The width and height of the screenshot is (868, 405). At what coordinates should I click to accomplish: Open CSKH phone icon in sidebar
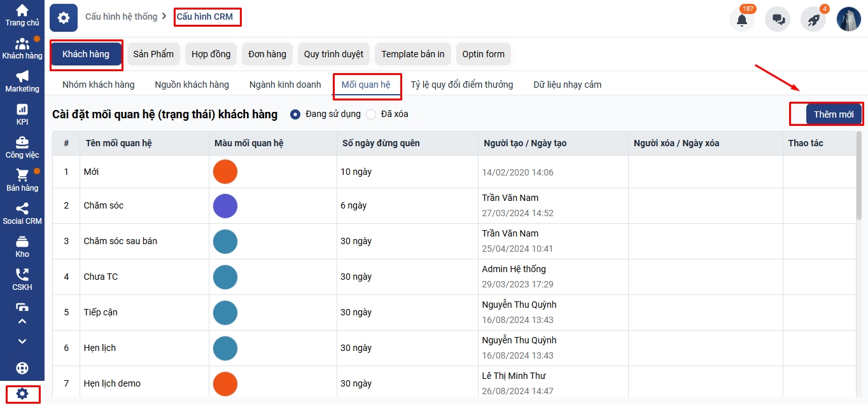22,279
